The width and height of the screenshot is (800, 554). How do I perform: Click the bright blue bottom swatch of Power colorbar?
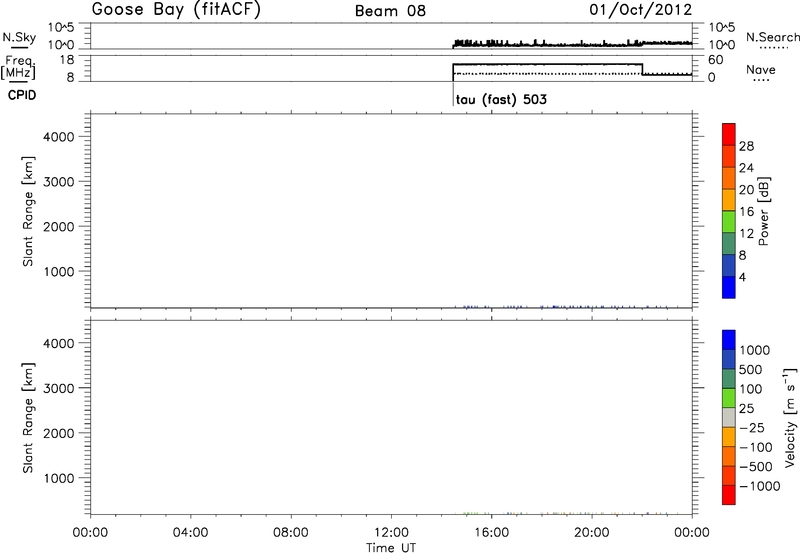click(729, 287)
